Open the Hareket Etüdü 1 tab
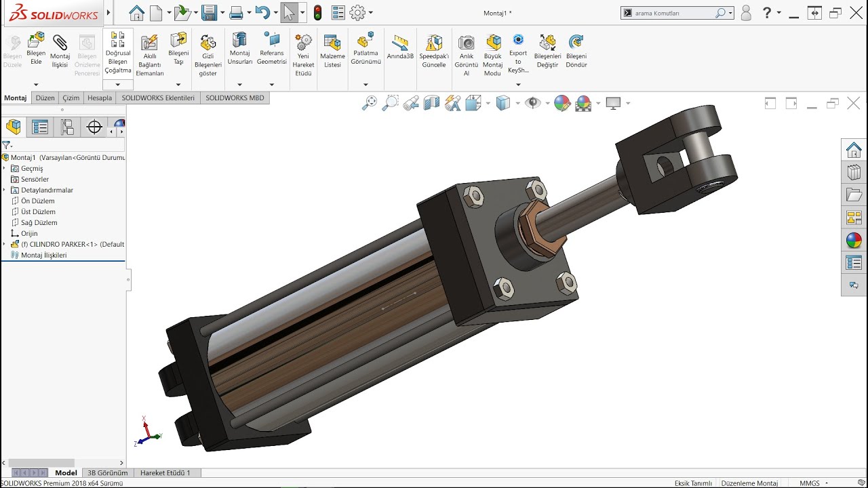Image resolution: width=868 pixels, height=488 pixels. point(165,472)
